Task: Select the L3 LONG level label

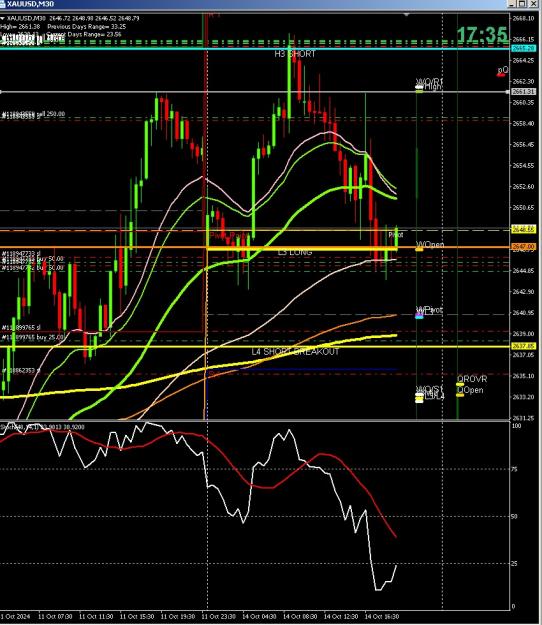Action: tap(295, 252)
